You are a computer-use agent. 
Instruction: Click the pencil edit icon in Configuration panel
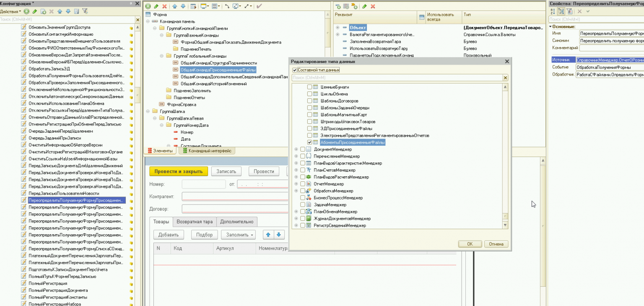(35, 11)
